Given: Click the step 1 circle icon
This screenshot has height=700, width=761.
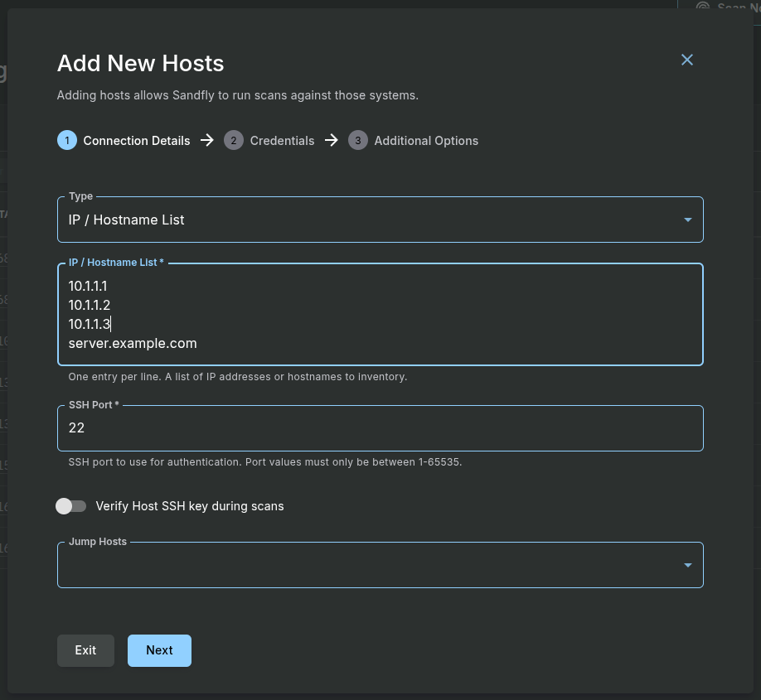Looking at the screenshot, I should pyautogui.click(x=67, y=141).
